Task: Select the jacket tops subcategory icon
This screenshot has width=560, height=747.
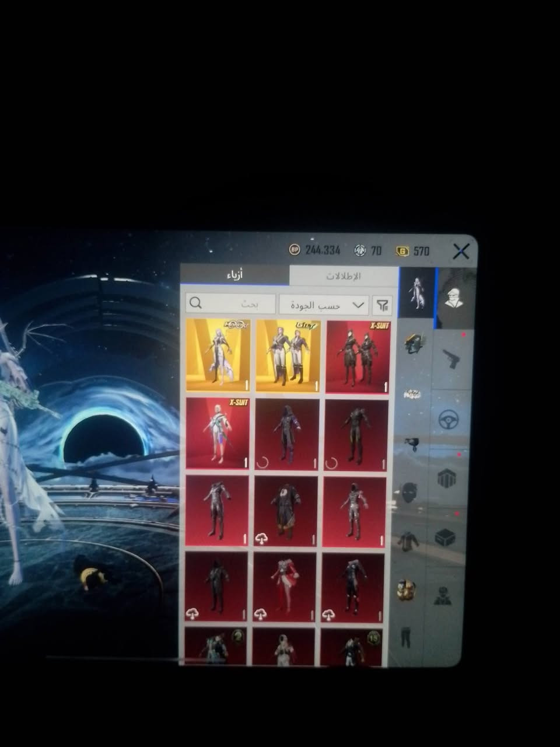Action: point(408,542)
